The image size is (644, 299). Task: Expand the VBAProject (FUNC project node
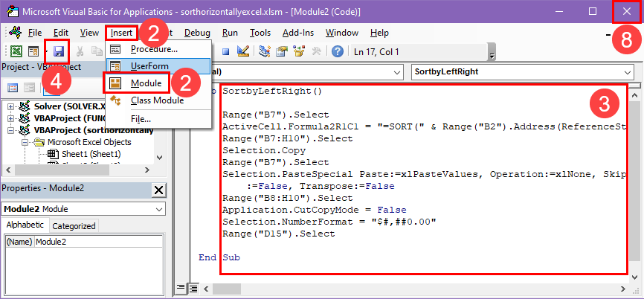tap(10, 119)
